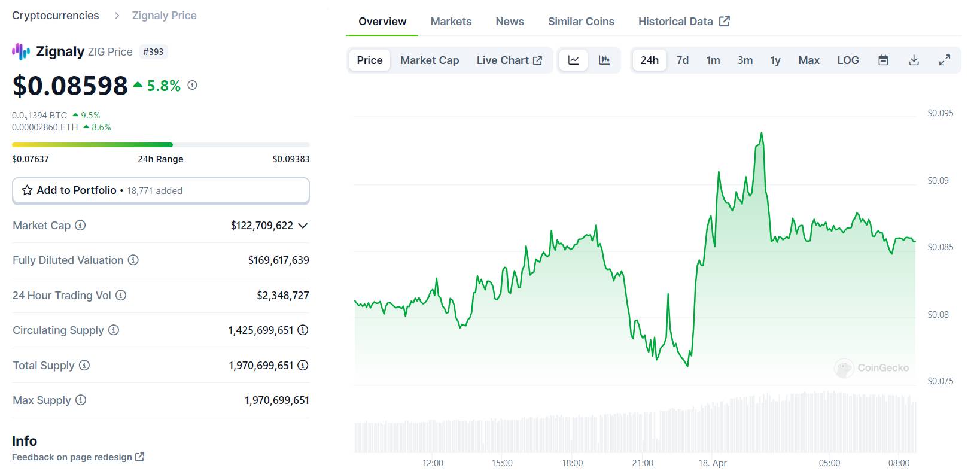
Task: Select the 1m time range
Action: 713,60
